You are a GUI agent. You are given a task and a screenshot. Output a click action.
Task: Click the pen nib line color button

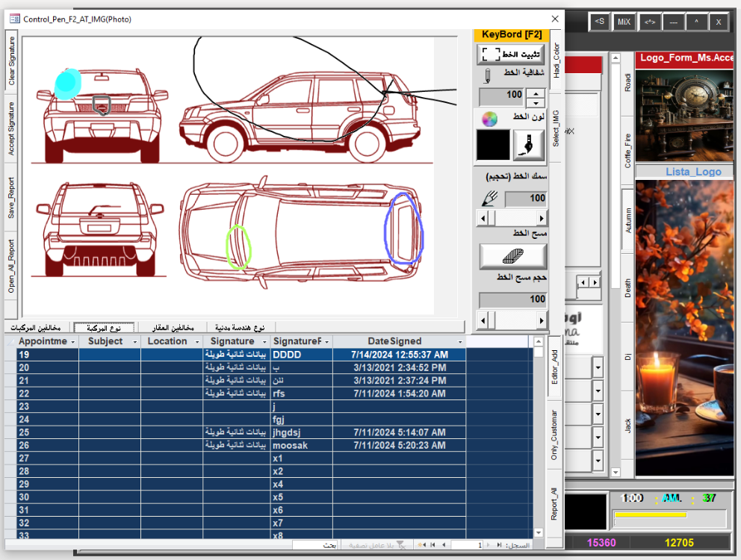(530, 145)
